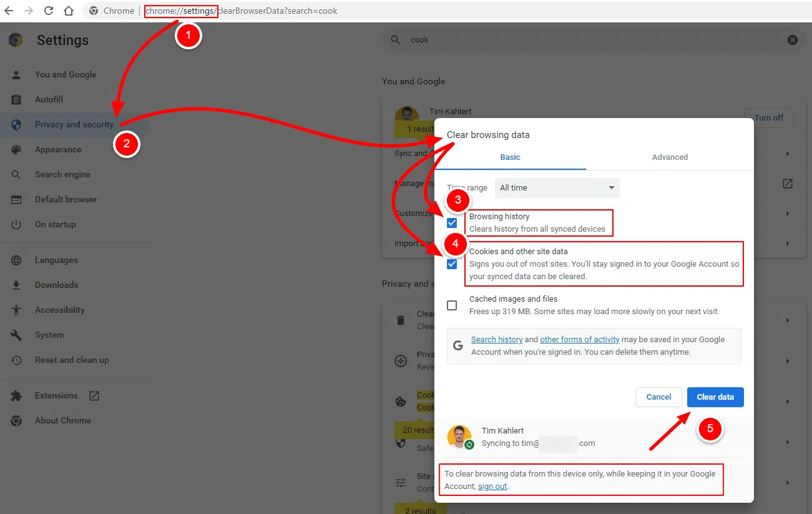The height and width of the screenshot is (514, 812).
Task: Click the Clear data button
Action: coord(715,397)
